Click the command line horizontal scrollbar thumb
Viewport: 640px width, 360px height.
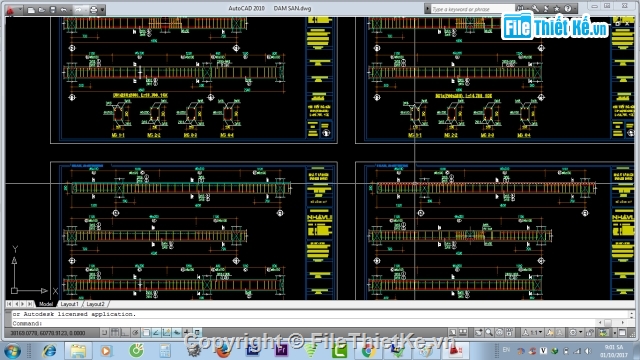point(608,323)
